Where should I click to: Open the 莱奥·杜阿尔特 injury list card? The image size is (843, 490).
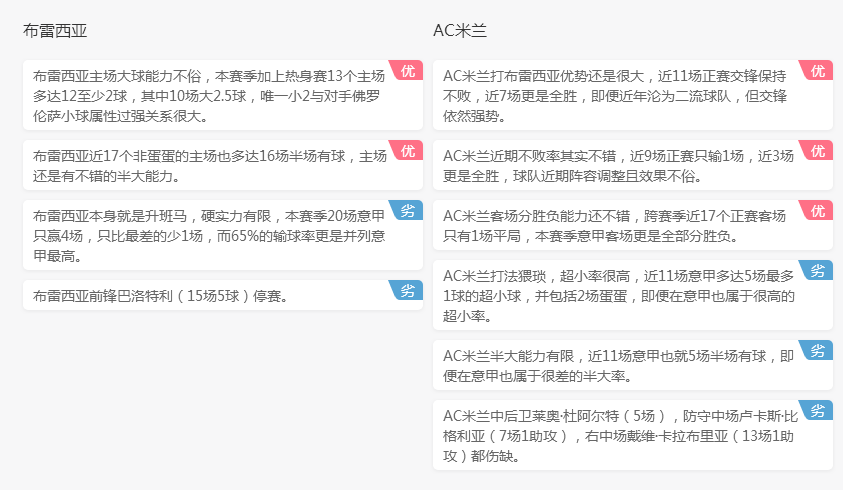(x=633, y=435)
